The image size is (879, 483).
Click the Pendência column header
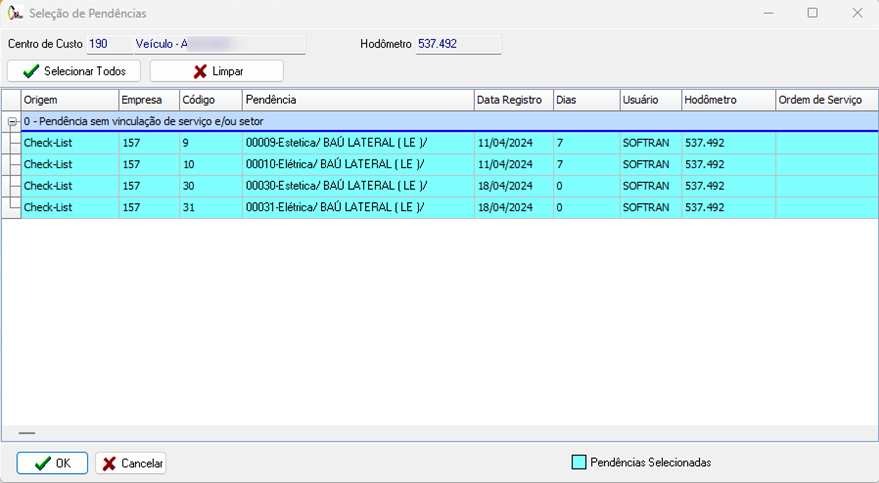point(358,100)
